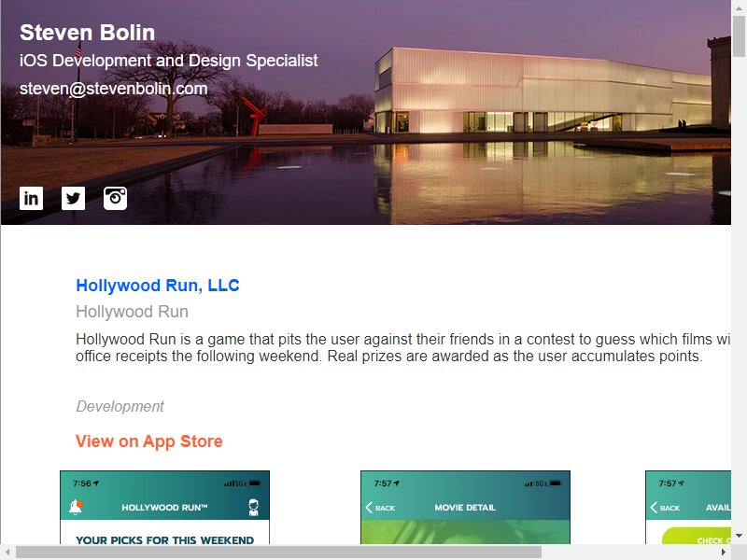The height and width of the screenshot is (560, 747).
Task: Open the LinkedIn profile icon
Action: tap(31, 198)
